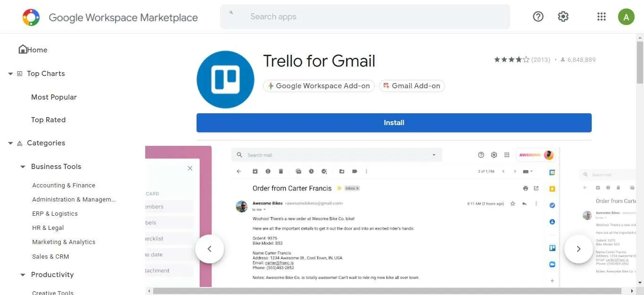Focus the Search apps field

click(365, 17)
